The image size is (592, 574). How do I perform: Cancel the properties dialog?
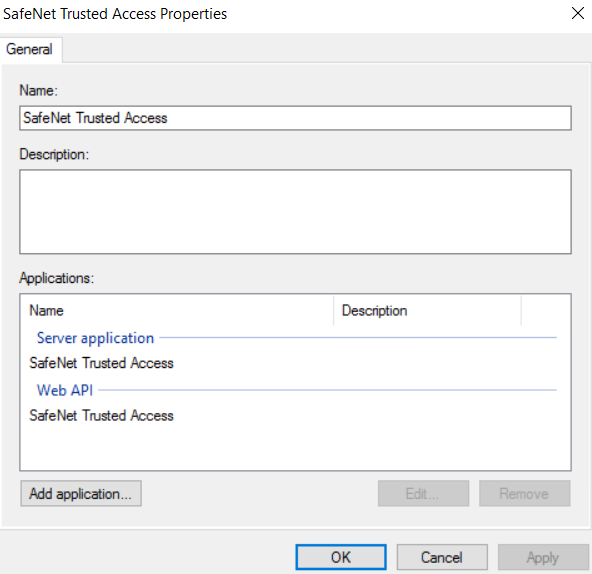pos(442,557)
